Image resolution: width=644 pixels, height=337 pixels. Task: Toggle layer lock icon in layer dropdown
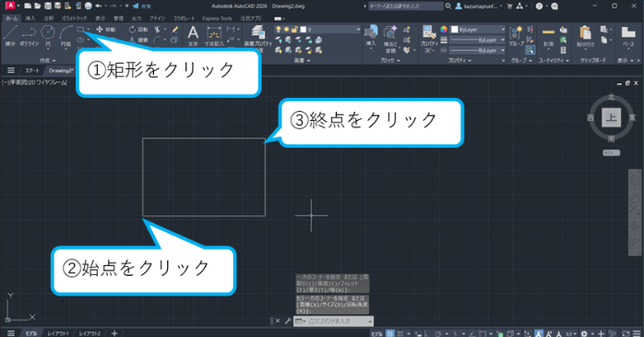(293, 30)
